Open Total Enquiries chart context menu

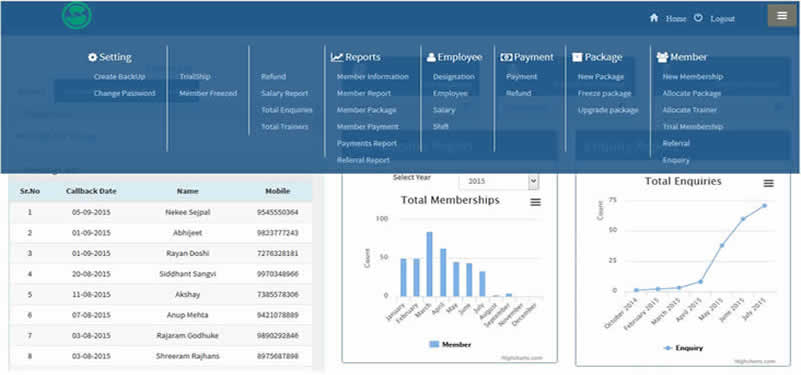pos(768,183)
